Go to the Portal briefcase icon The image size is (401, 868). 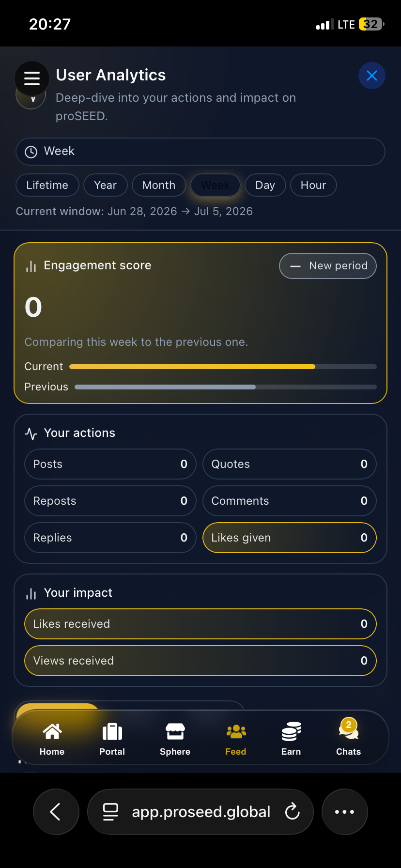click(112, 731)
